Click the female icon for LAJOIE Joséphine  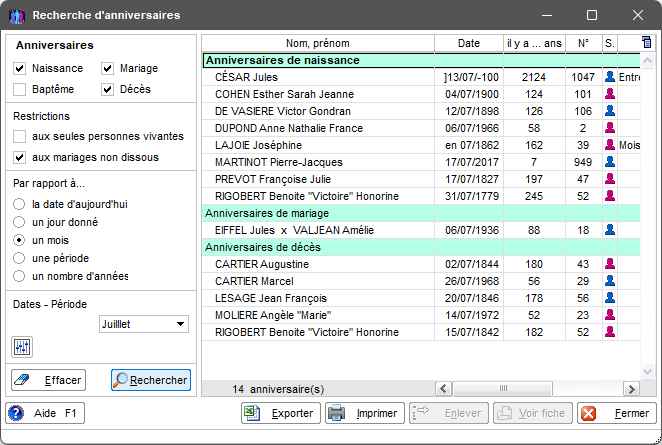pyautogui.click(x=610, y=145)
